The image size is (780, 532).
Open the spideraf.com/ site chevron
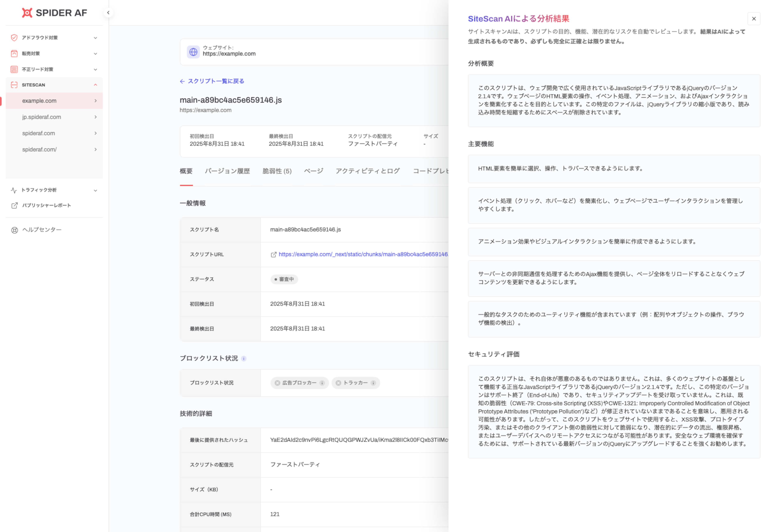(x=96, y=149)
